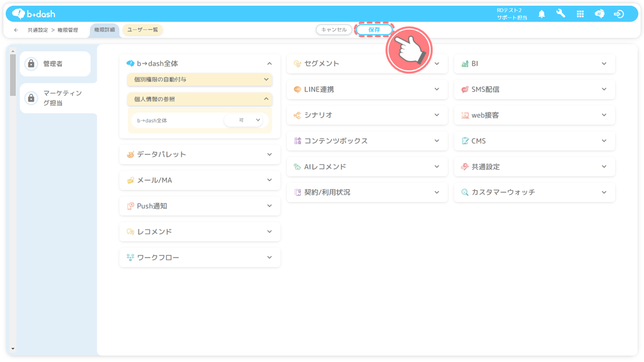The image size is (644, 362).
Task: Expand the コンテンツボックス chevron
Action: (437, 141)
